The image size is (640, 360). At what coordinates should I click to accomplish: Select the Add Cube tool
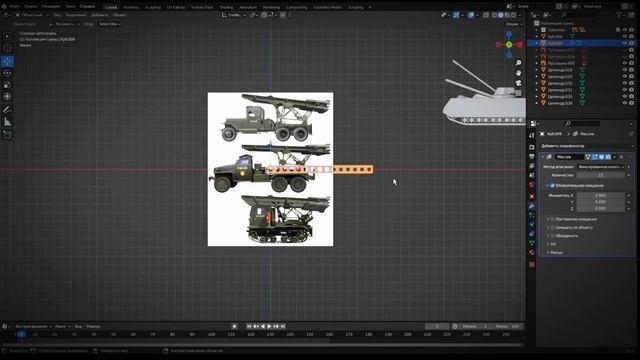pyautogui.click(x=7, y=134)
